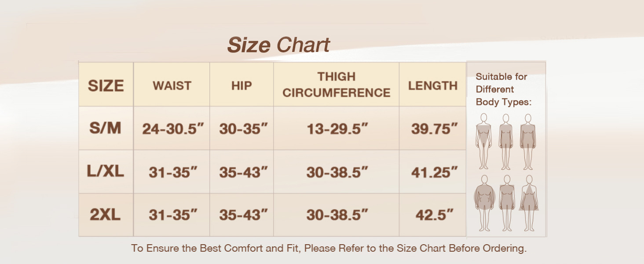Click the WAIST column header
This screenshot has height=264, width=644.
tap(172, 85)
